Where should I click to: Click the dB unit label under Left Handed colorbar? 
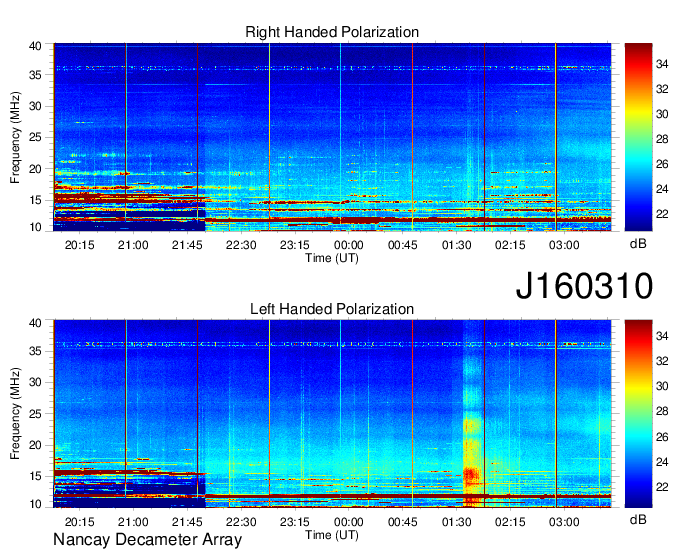pos(638,519)
